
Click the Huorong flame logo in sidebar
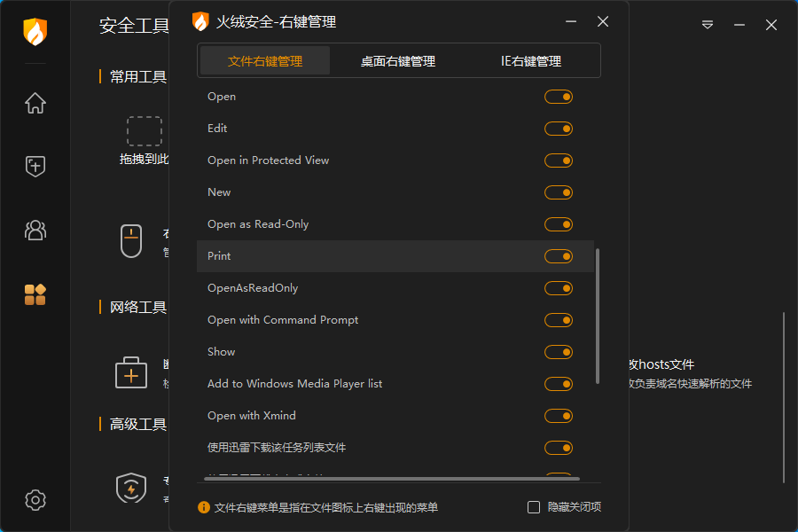(35, 32)
